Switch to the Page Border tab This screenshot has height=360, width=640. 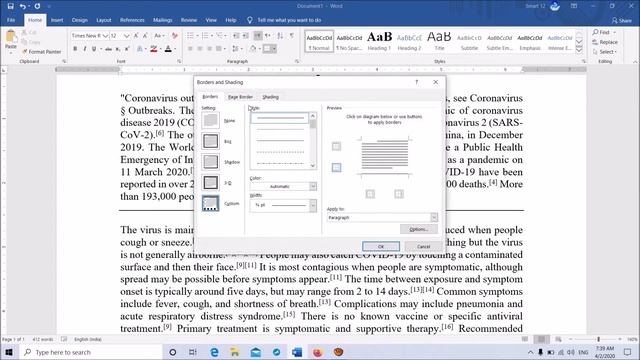coord(240,97)
